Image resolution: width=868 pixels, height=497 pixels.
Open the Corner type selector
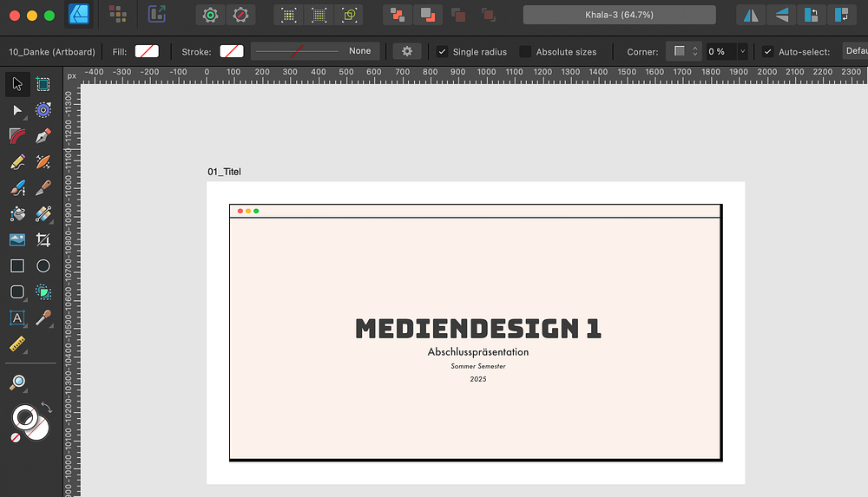click(x=684, y=51)
